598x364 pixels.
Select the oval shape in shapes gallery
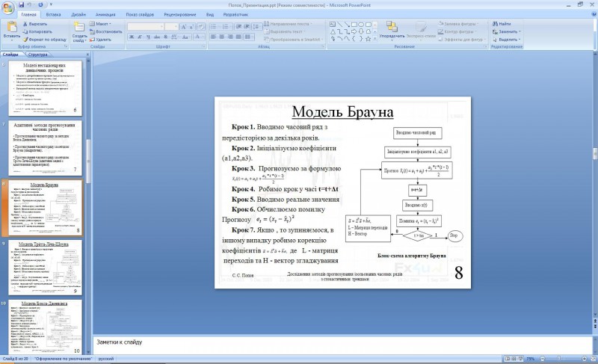point(361,25)
